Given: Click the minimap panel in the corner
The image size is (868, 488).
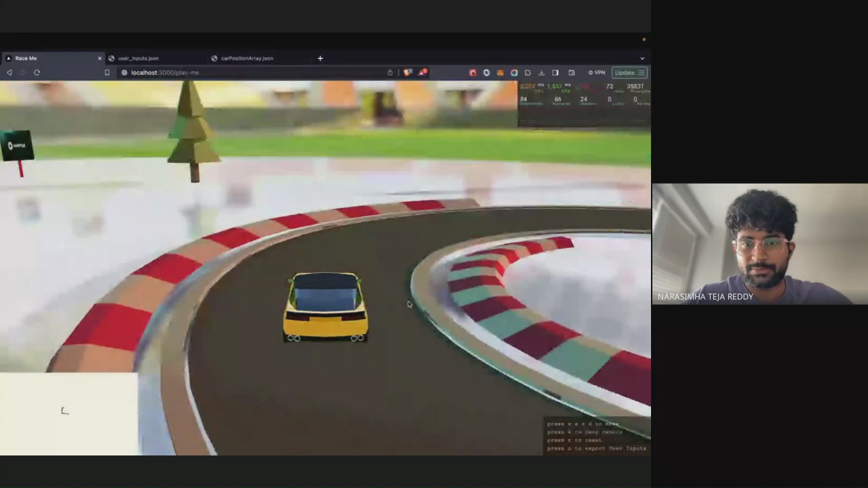Looking at the screenshot, I should [68, 413].
